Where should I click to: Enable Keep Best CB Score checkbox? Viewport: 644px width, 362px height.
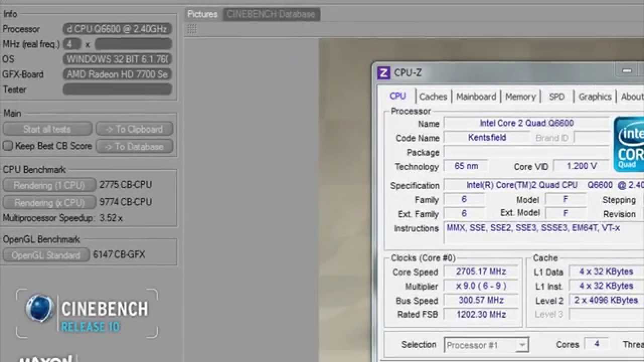point(8,146)
